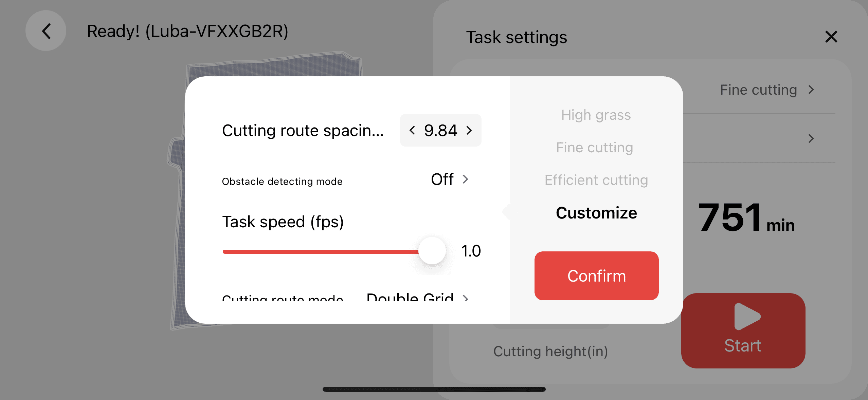Tap the Off obstacle mode value
The width and height of the screenshot is (868, 400).
[442, 179]
